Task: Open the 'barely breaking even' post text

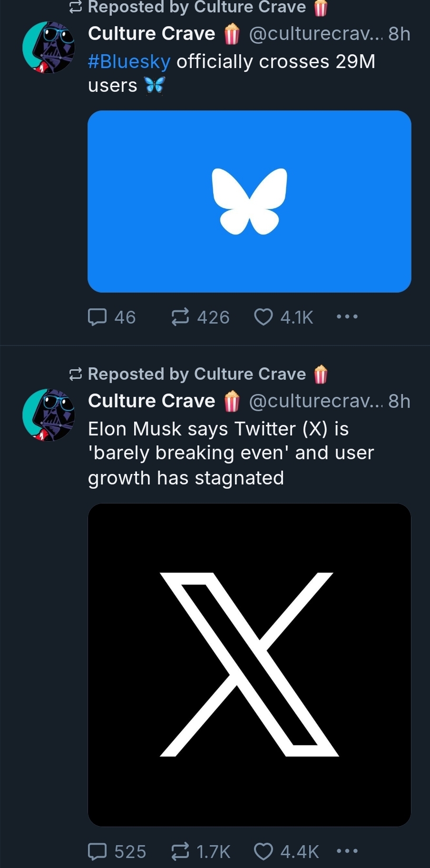Action: 231,453
